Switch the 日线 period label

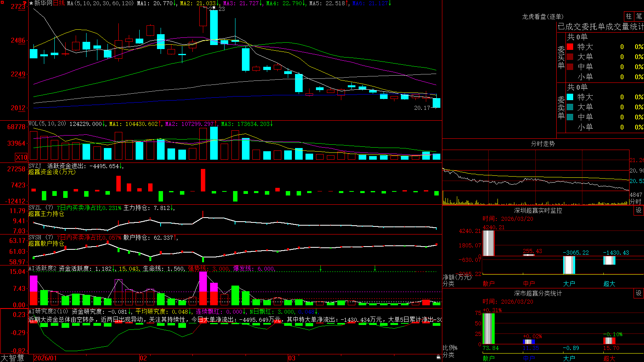pos(59,3)
